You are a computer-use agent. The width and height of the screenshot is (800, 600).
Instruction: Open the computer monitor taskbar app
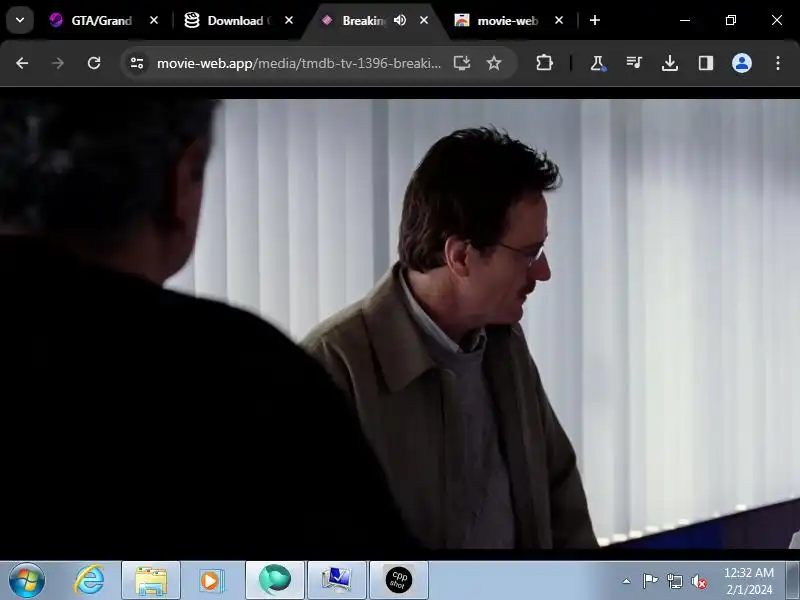[x=337, y=580]
